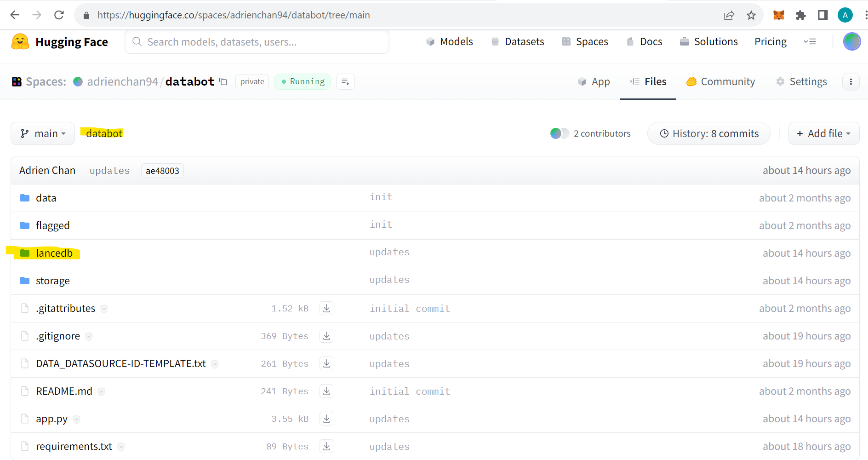868x460 pixels.
Task: Expand the Add file dropdown
Action: 823,133
